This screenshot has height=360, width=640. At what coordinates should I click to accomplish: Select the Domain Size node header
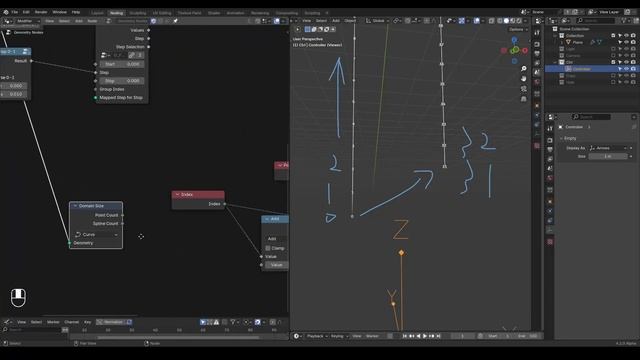click(96, 206)
